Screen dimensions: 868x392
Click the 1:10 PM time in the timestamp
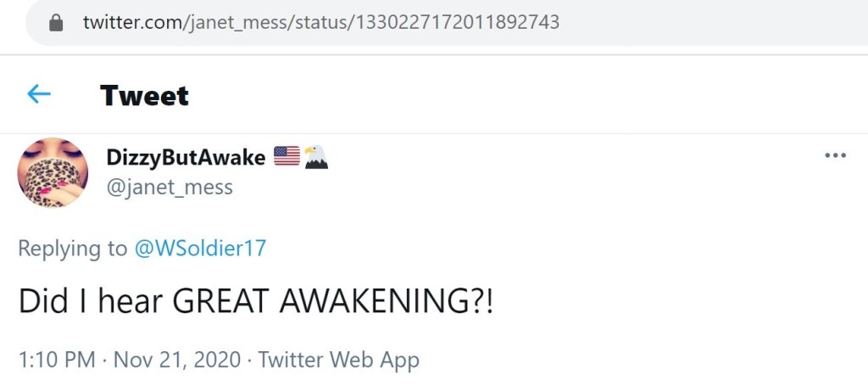pyautogui.click(x=56, y=360)
